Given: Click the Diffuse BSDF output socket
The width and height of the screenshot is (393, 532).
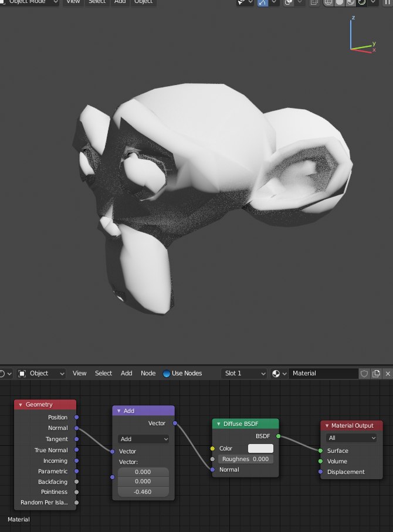Looking at the screenshot, I should tap(278, 436).
